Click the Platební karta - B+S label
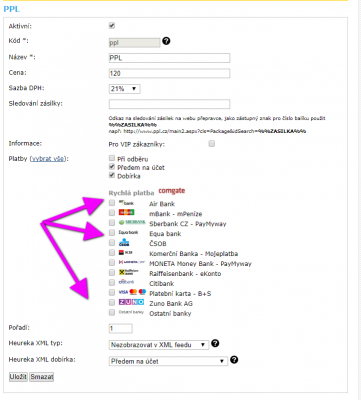Image resolution: width=361 pixels, height=400 pixels. 180,293
